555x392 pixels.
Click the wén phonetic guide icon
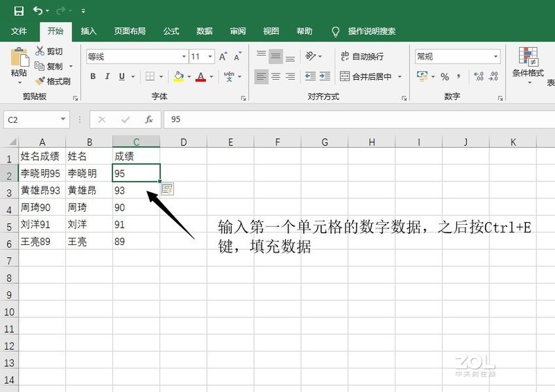tap(229, 76)
